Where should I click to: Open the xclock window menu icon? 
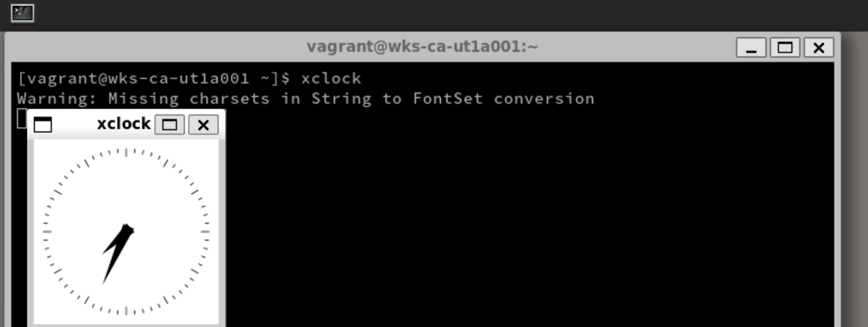[42, 124]
